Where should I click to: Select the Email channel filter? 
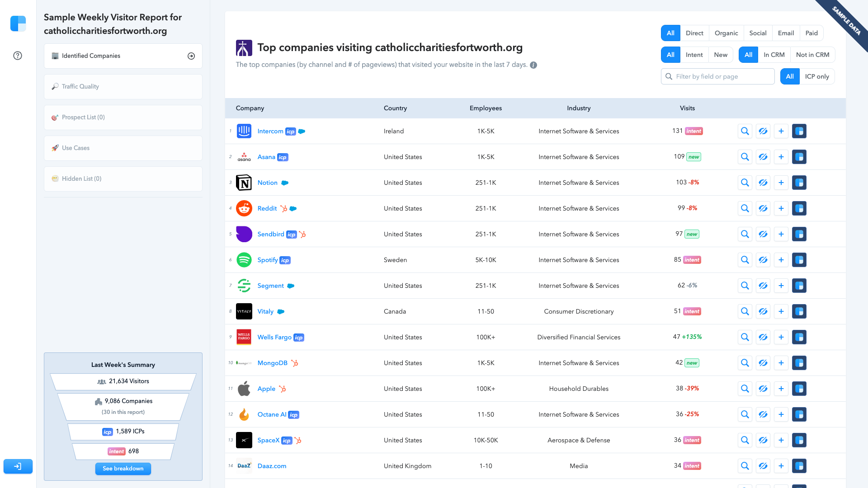(786, 33)
